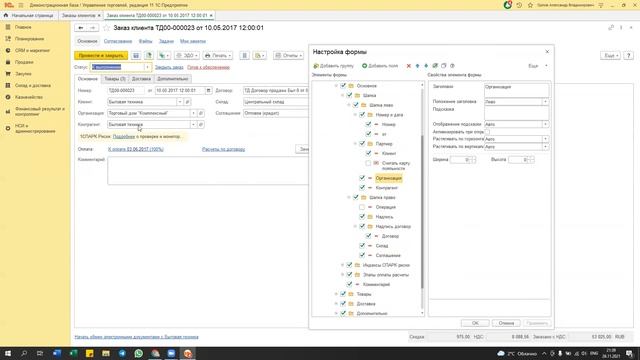Viewport: 640px width, 360px height.
Task: Click the notifications bell icon in title bar
Action: click(507, 5)
